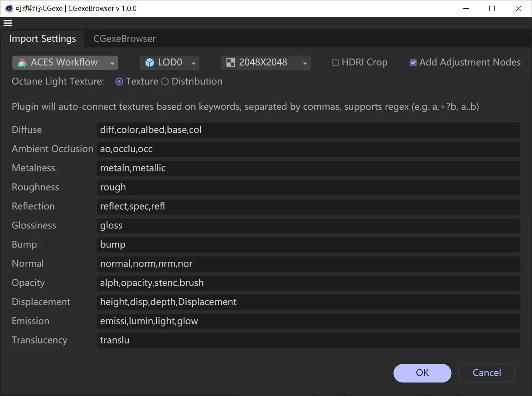Click the Diffuse keywords input field
The height and width of the screenshot is (396, 532).
click(x=308, y=130)
